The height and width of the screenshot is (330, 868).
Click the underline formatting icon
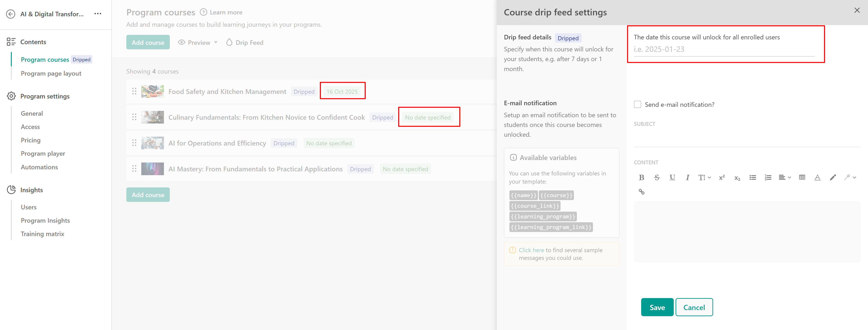click(x=672, y=177)
